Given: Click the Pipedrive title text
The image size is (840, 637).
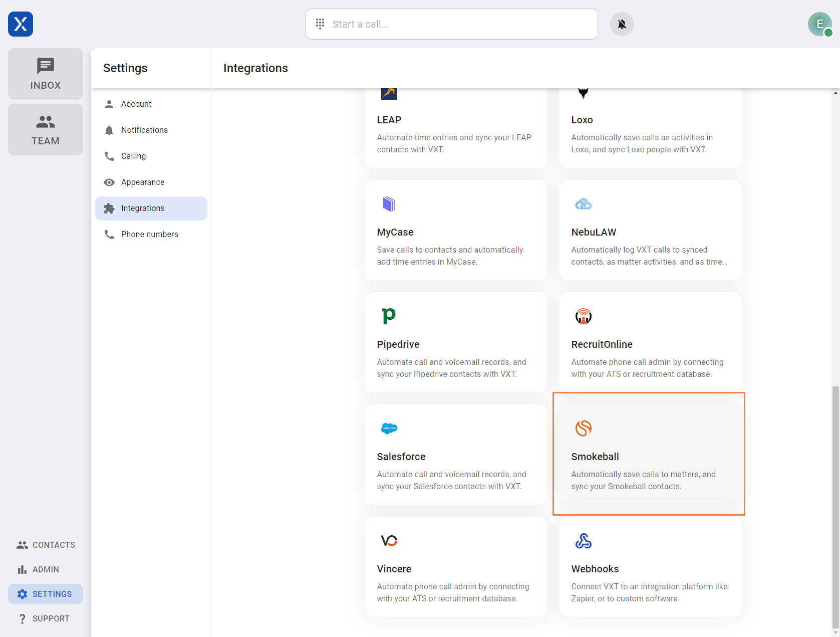Looking at the screenshot, I should click(x=398, y=344).
